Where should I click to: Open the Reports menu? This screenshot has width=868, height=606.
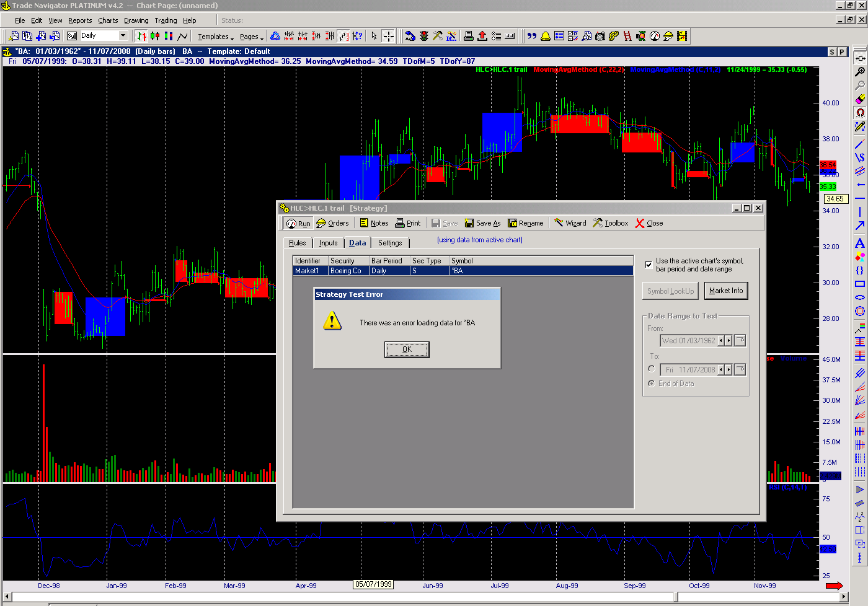pyautogui.click(x=79, y=20)
